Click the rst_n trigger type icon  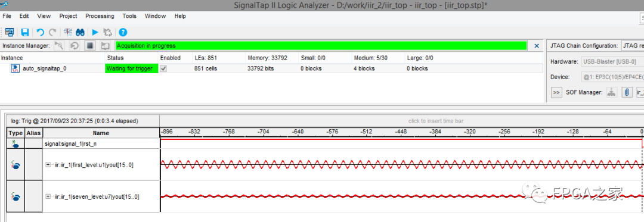pos(16,143)
